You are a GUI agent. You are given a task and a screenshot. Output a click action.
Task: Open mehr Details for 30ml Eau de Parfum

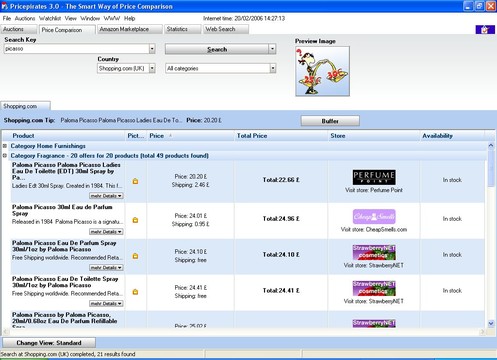(106, 232)
